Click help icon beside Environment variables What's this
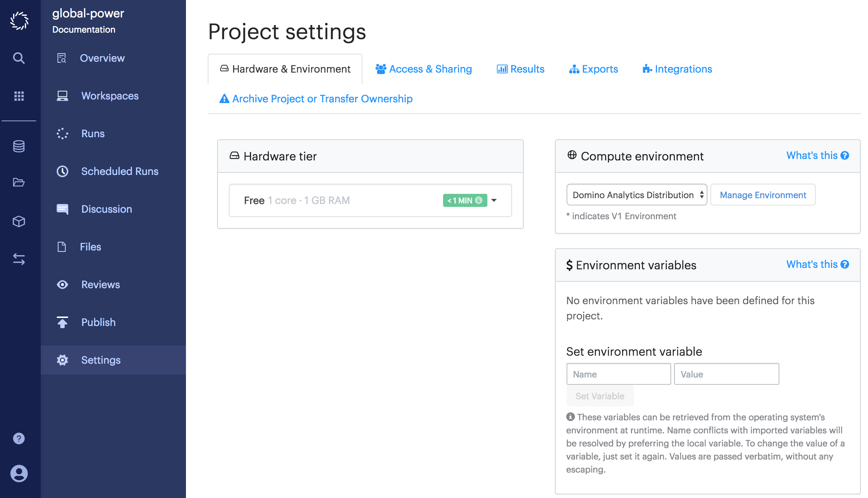Image resolution: width=868 pixels, height=498 pixels. [845, 264]
